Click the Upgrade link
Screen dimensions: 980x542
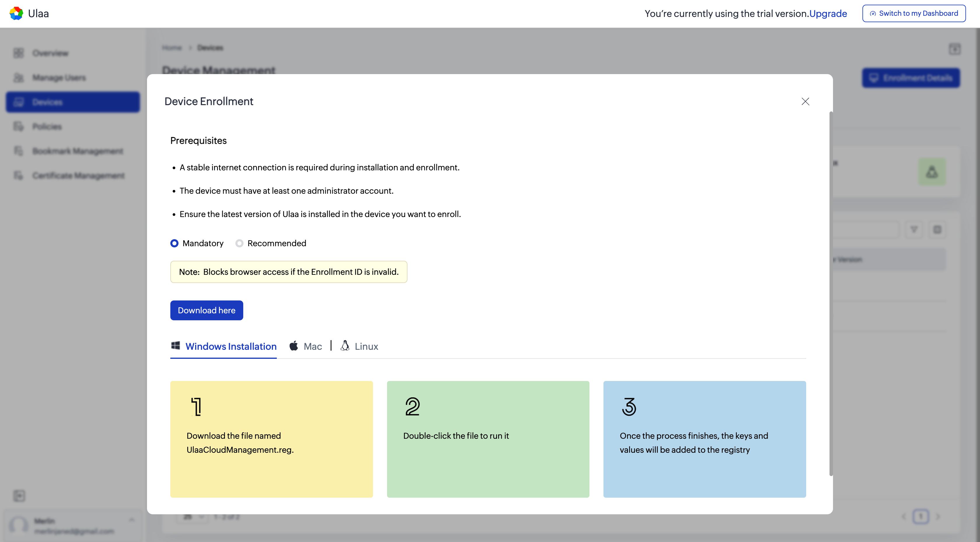[x=828, y=13]
